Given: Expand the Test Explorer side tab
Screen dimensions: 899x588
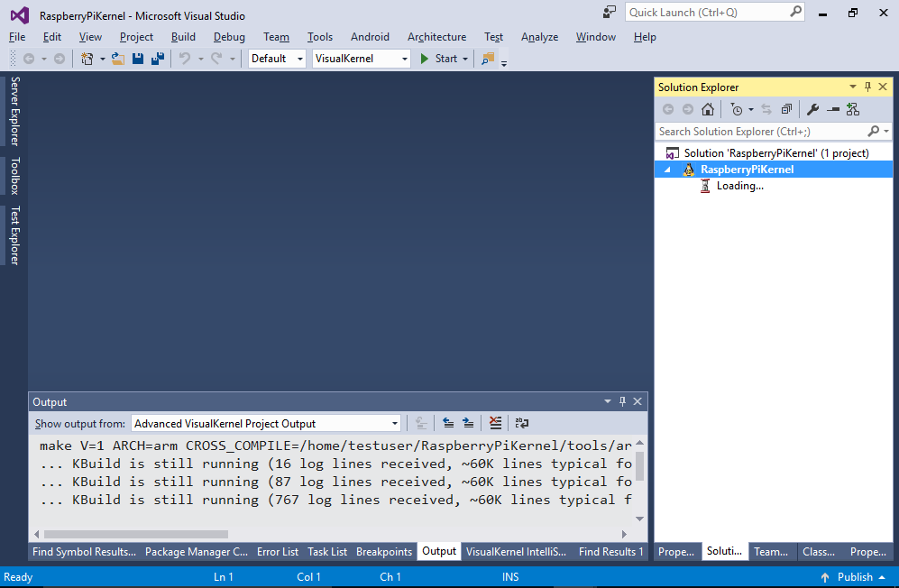Looking at the screenshot, I should point(14,235).
